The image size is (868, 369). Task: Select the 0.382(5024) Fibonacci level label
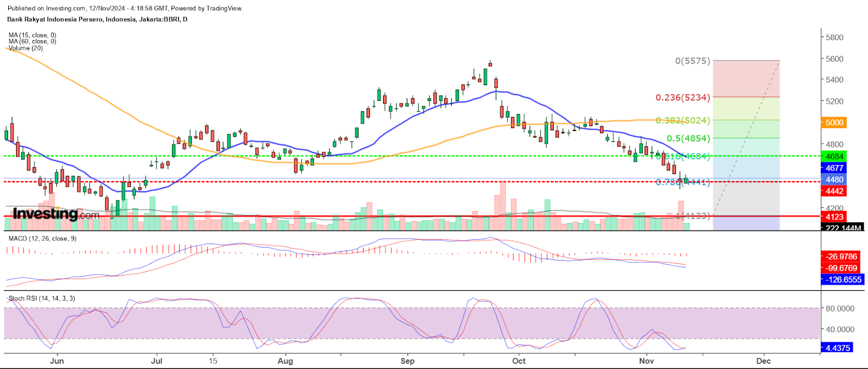coord(683,120)
